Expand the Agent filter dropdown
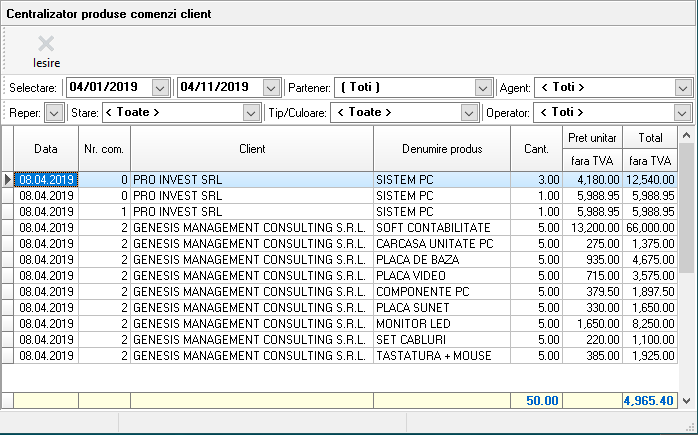 point(683,87)
